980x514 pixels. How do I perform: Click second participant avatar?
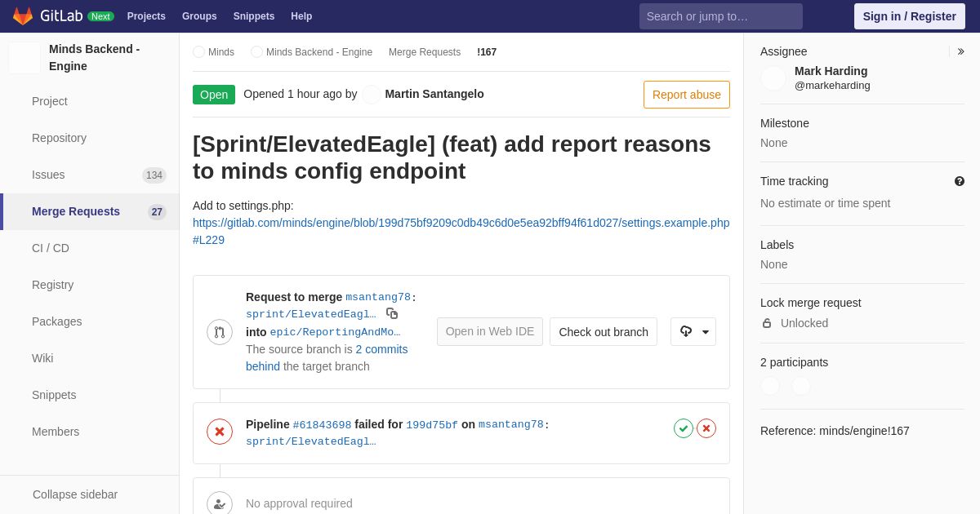[801, 387]
